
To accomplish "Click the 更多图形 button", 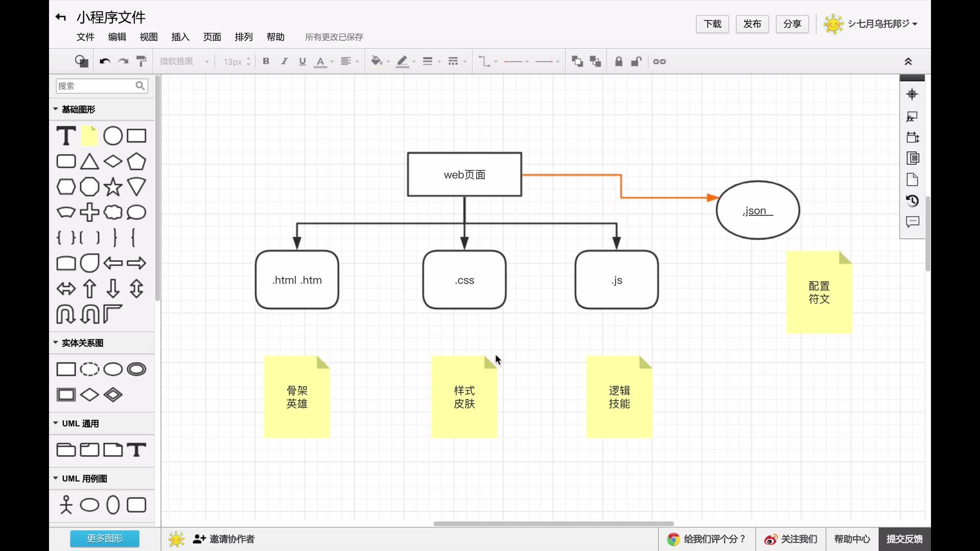I will tap(105, 538).
